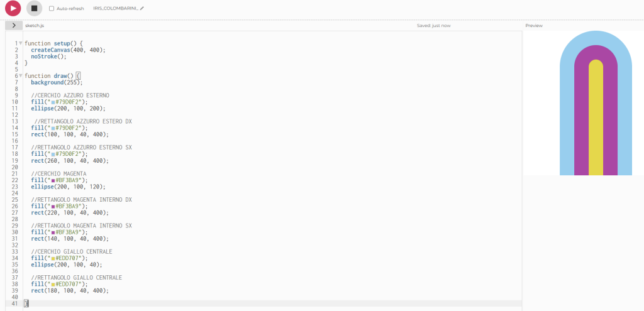Expand the sidebar file list chevron

pyautogui.click(x=13, y=26)
